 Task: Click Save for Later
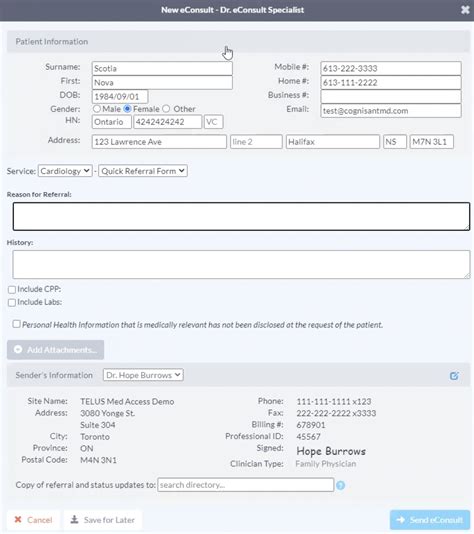coord(102,520)
